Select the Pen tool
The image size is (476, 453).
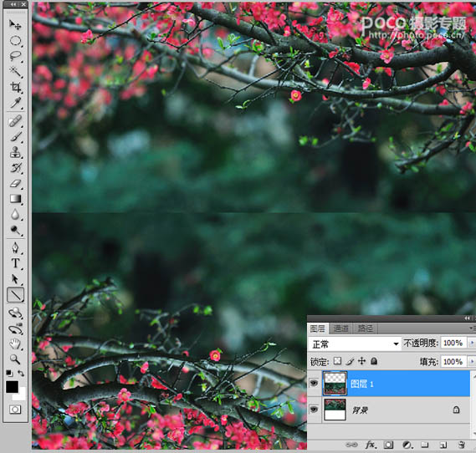pyautogui.click(x=15, y=248)
